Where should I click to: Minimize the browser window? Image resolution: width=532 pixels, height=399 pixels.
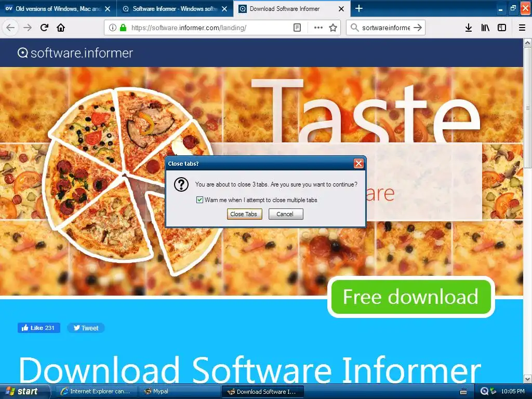(x=500, y=9)
